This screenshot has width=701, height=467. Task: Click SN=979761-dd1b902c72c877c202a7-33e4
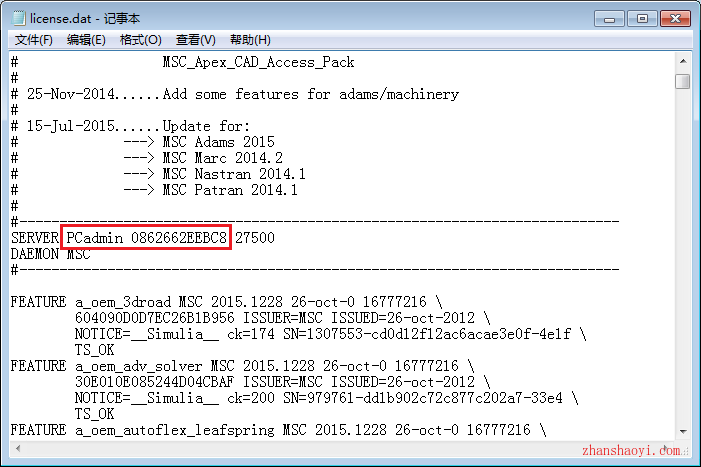coord(423,398)
